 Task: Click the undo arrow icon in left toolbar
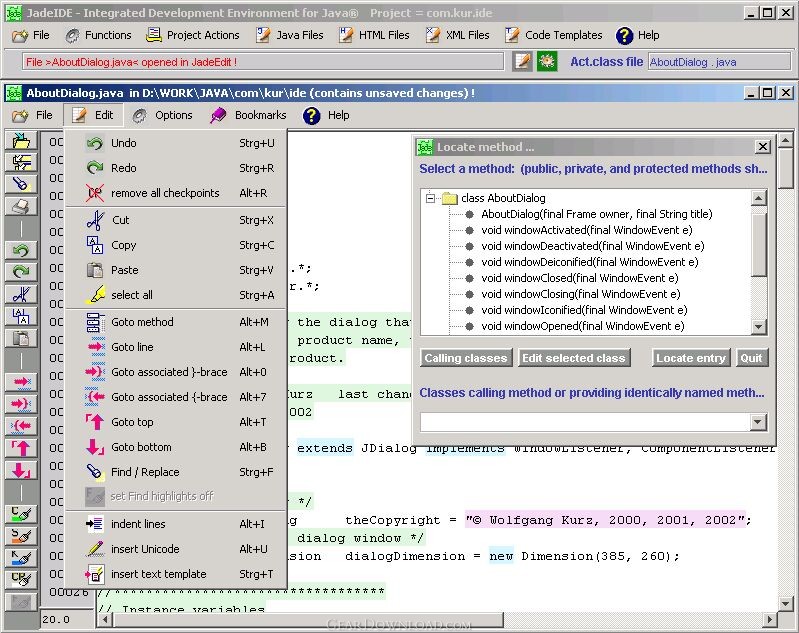[x=21, y=250]
